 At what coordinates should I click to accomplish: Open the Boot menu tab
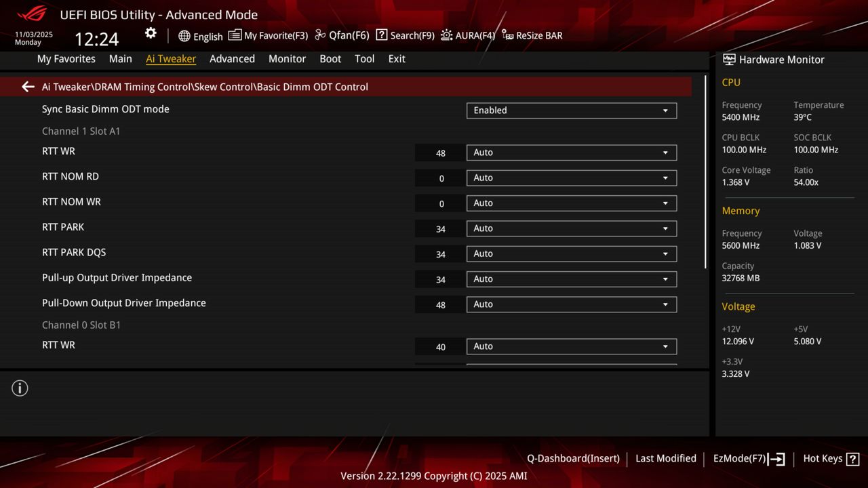[x=330, y=59]
